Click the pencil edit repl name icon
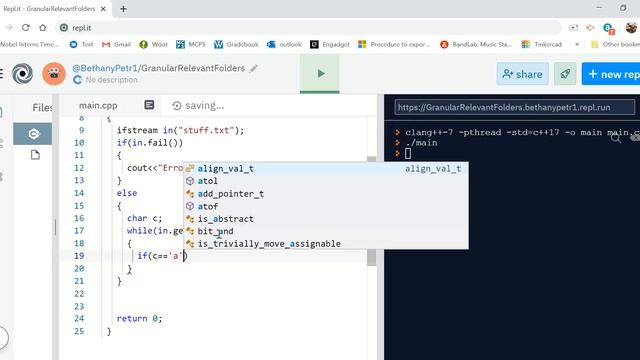The width and height of the screenshot is (640, 360). (254, 68)
